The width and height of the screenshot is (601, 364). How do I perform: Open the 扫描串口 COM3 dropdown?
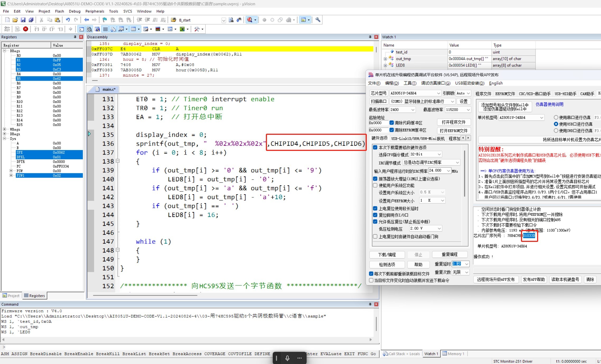coord(422,101)
